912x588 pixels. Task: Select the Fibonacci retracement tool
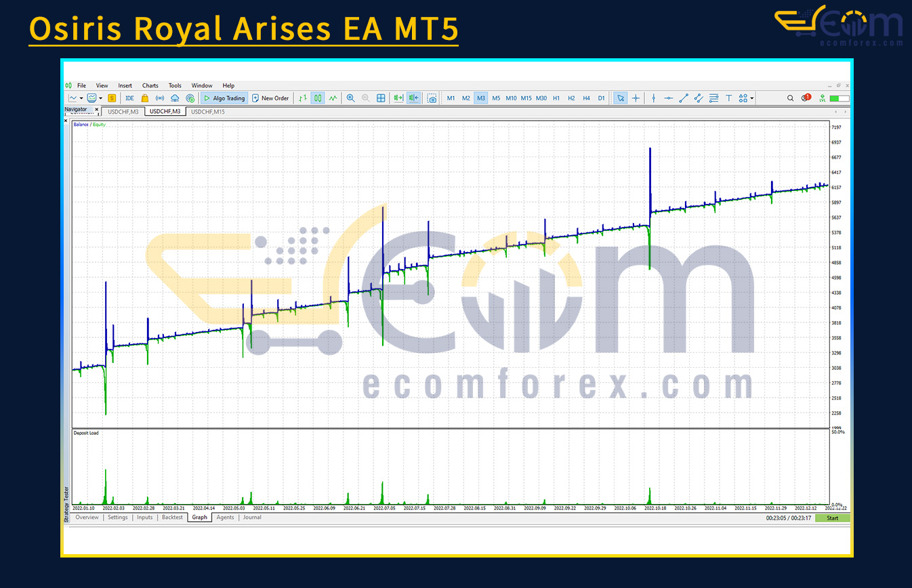point(713,98)
